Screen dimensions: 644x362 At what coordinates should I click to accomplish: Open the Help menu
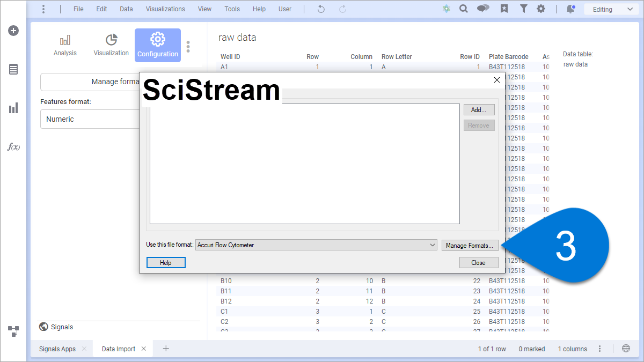[259, 9]
